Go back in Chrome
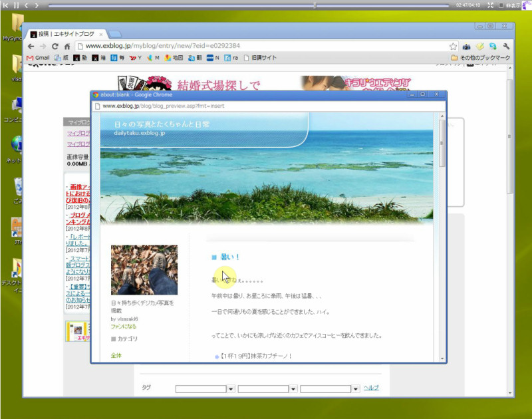This screenshot has height=419, width=532. (x=31, y=46)
